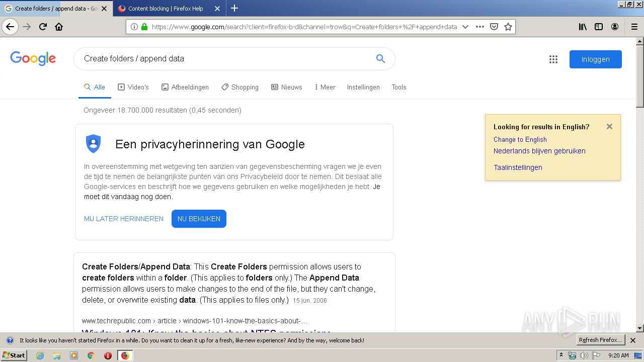Open a new tab with plus button
This screenshot has height=362, width=644.
point(234,8)
